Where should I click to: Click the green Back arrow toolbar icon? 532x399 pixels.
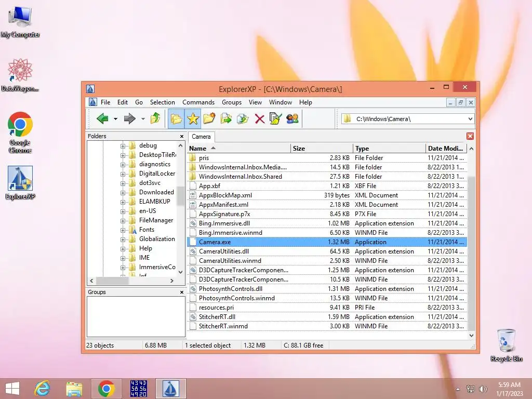[102, 119]
